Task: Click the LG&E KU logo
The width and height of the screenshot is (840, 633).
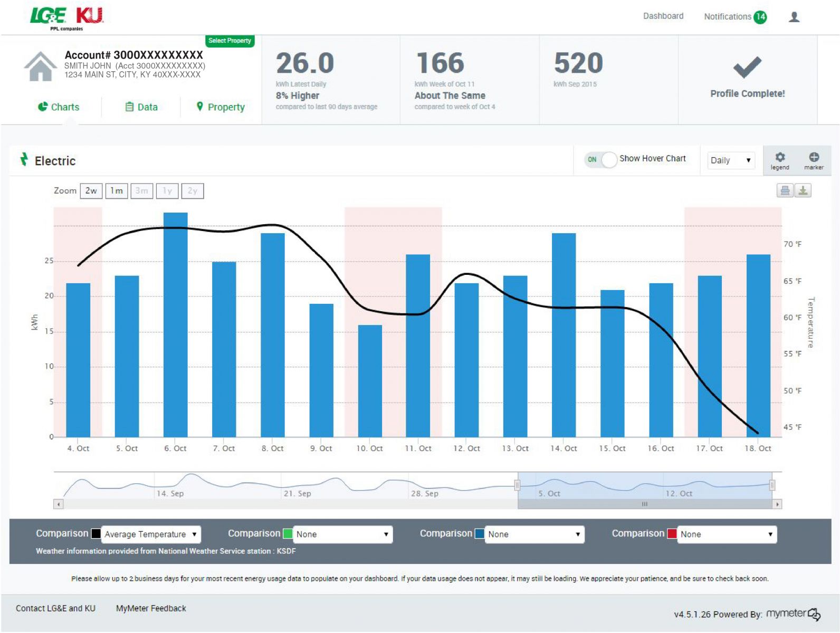Action: (67, 18)
